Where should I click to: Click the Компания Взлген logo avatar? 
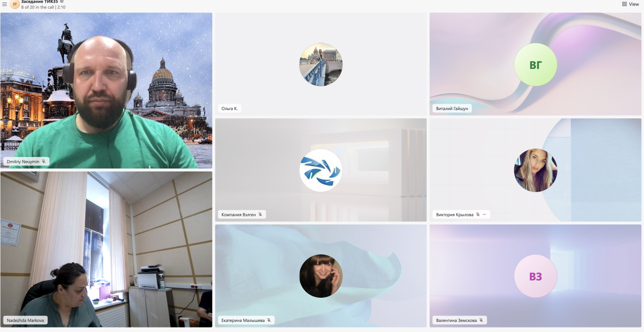coord(321,170)
